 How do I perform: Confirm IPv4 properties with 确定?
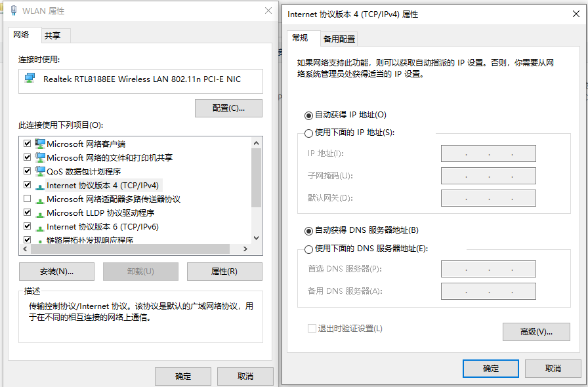click(x=490, y=369)
